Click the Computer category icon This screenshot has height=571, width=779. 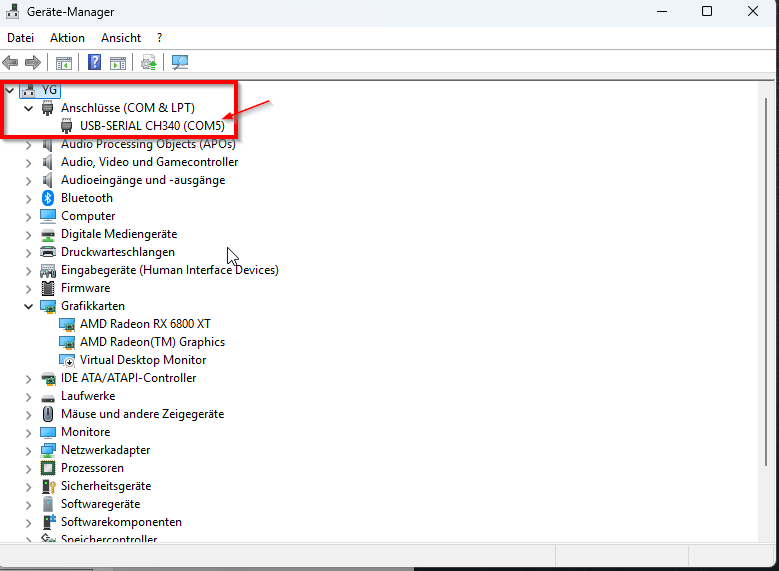coord(48,216)
